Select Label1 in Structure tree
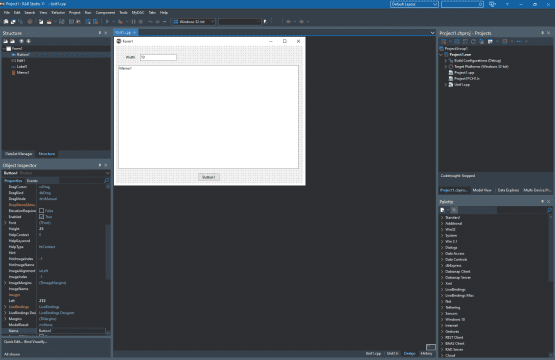 22,67
